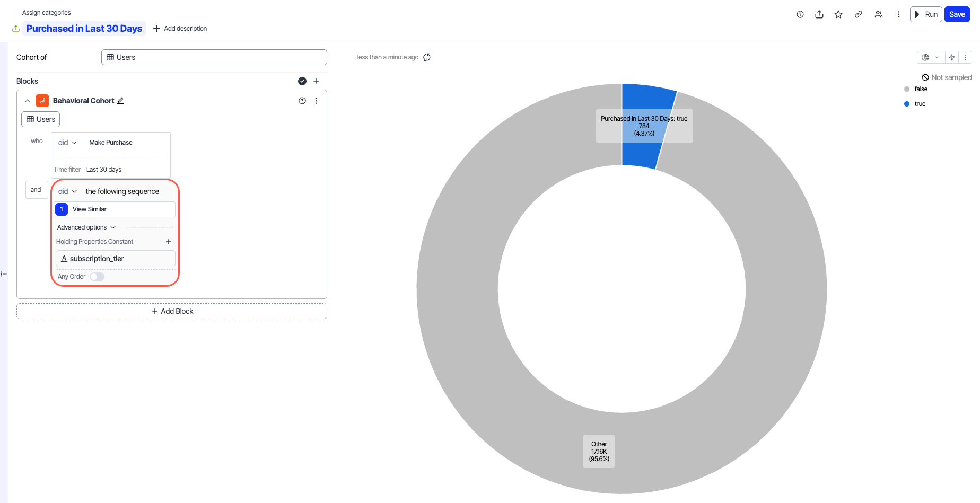Click the share/export icon in top toolbar
Screen dimensions: 980x503
click(819, 14)
